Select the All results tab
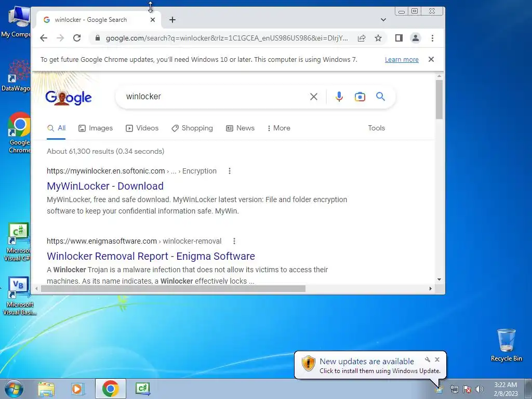 pyautogui.click(x=56, y=128)
